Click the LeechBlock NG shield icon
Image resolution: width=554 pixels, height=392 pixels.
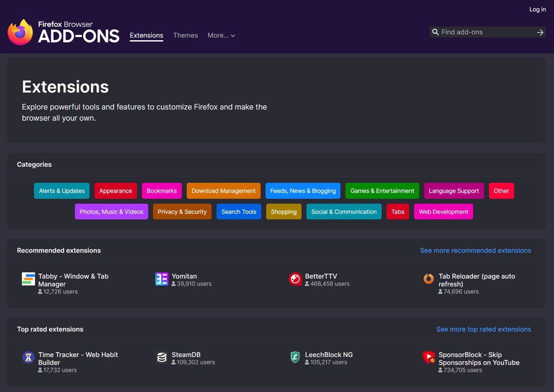295,357
